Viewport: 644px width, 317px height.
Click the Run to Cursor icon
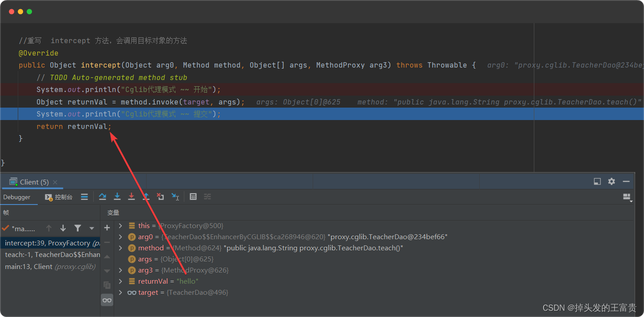(x=175, y=197)
